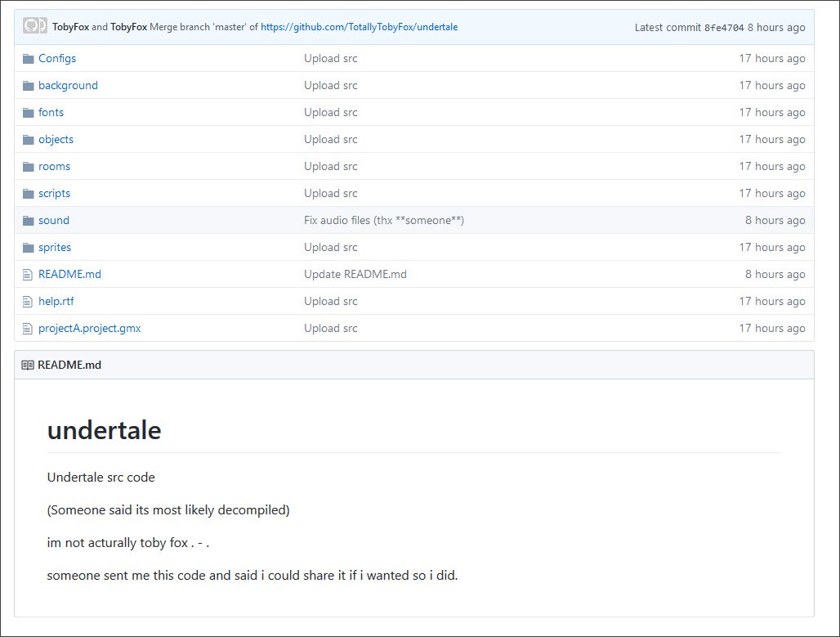Click first TobyFox author name

point(71,27)
